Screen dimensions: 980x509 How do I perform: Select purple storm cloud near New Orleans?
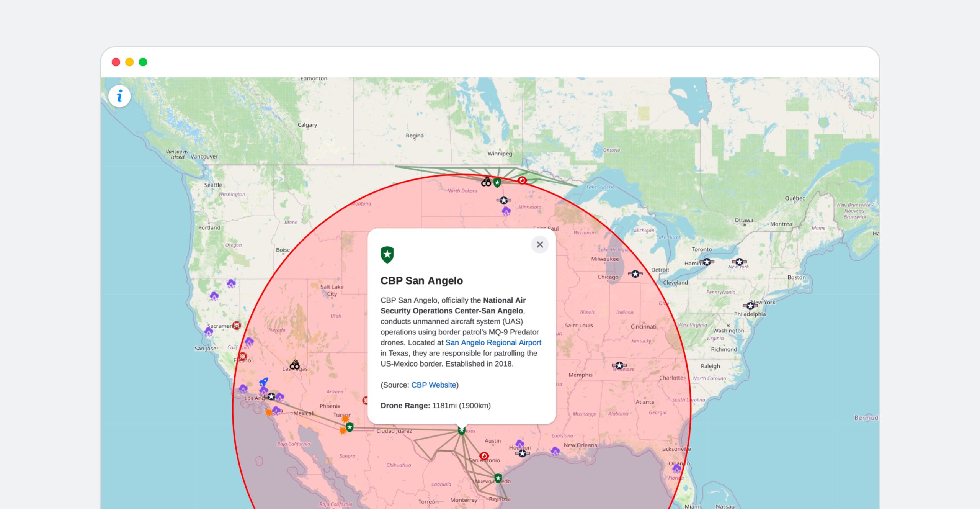click(555, 451)
